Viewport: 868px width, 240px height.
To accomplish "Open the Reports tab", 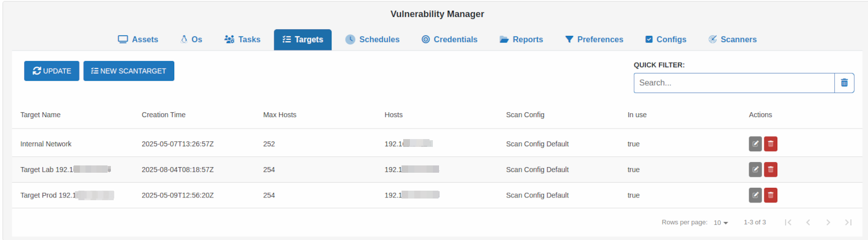I will click(521, 40).
